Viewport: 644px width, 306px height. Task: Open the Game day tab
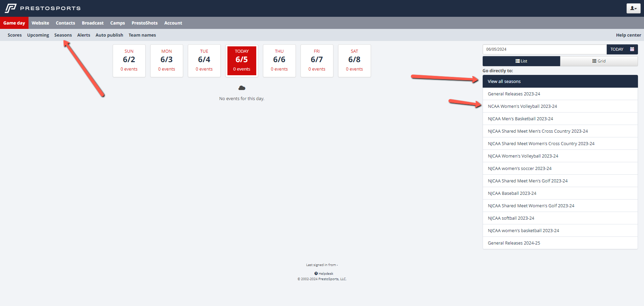point(14,23)
